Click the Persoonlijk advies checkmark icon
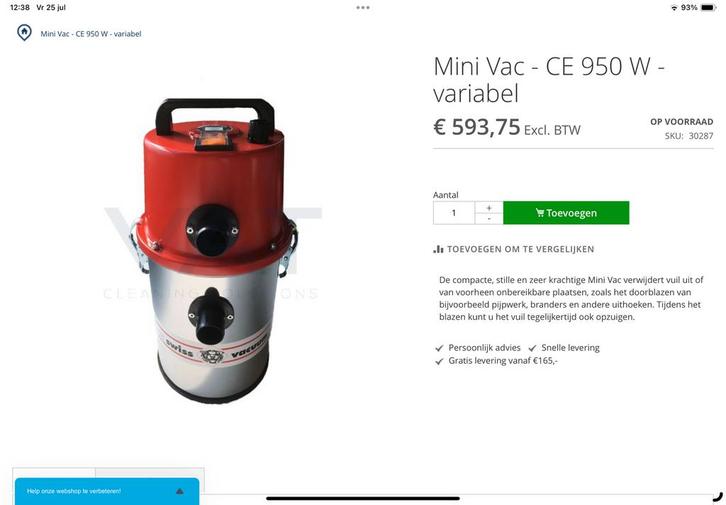 pyautogui.click(x=439, y=348)
